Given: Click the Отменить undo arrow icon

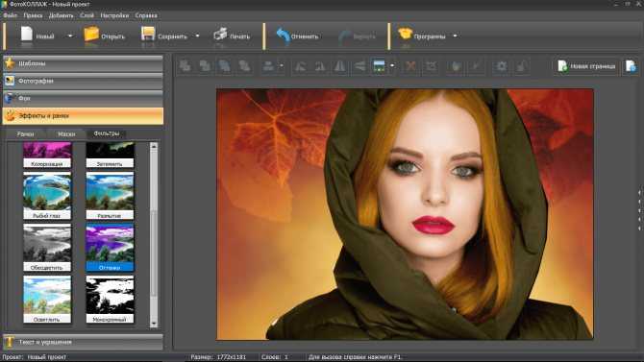Looking at the screenshot, I should click(283, 36).
